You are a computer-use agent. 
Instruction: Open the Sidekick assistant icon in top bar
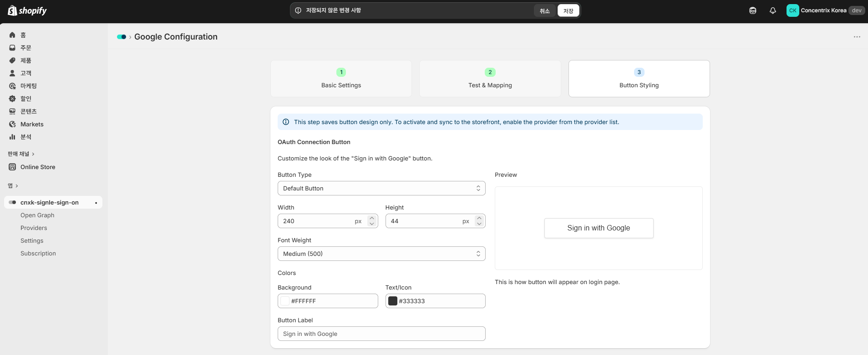[x=753, y=10]
